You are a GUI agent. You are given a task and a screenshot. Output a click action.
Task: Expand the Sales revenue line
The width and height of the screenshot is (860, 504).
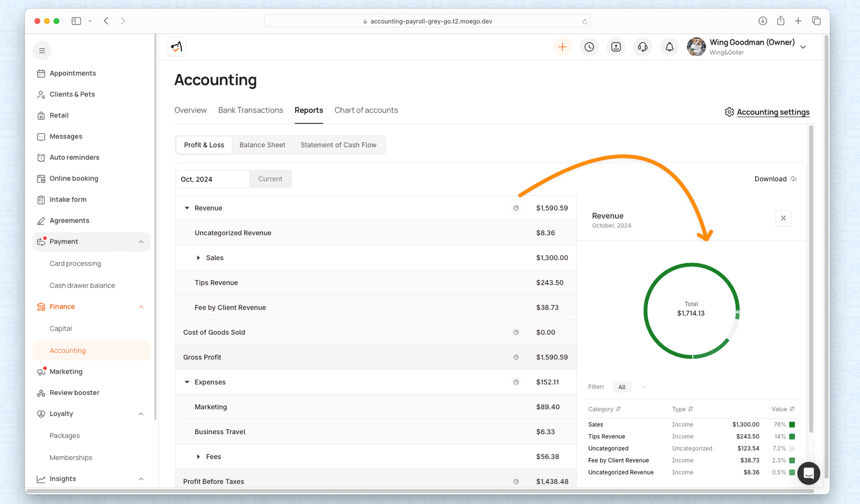pos(198,257)
